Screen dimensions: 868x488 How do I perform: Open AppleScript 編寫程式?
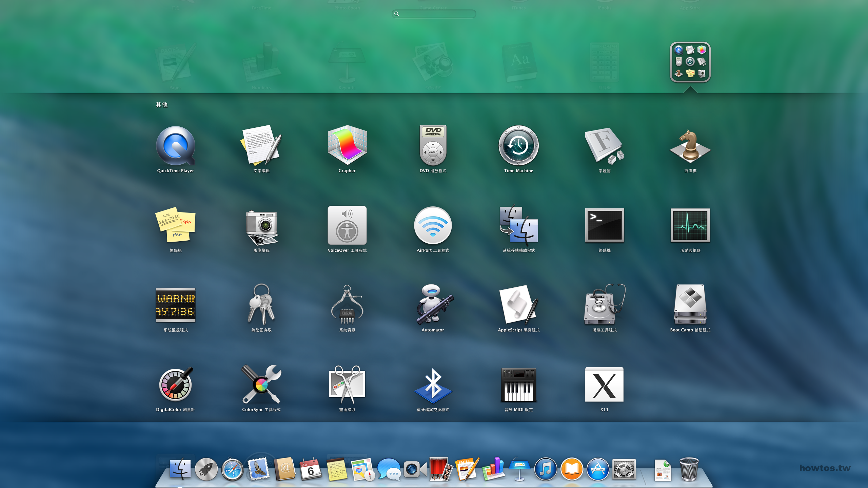[x=519, y=304]
